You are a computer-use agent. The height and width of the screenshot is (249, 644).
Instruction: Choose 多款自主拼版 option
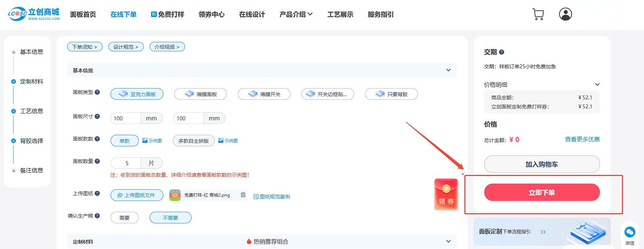pos(193,141)
